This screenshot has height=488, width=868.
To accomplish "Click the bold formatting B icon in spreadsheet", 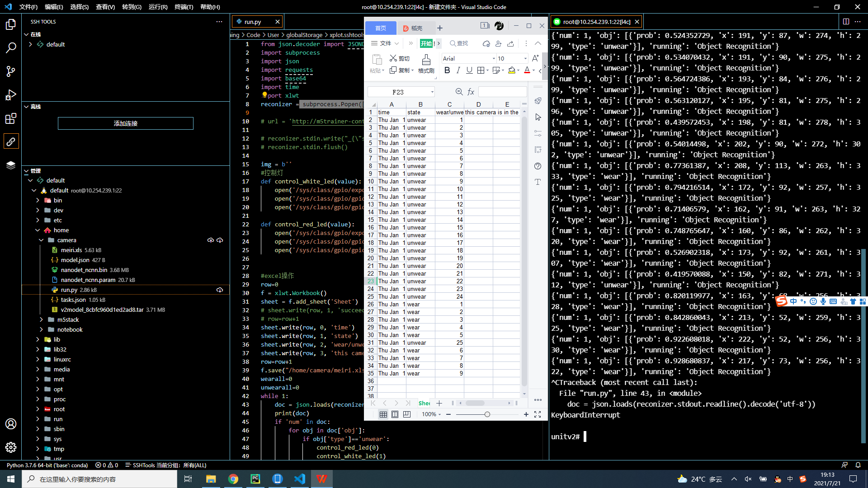I will click(x=447, y=70).
